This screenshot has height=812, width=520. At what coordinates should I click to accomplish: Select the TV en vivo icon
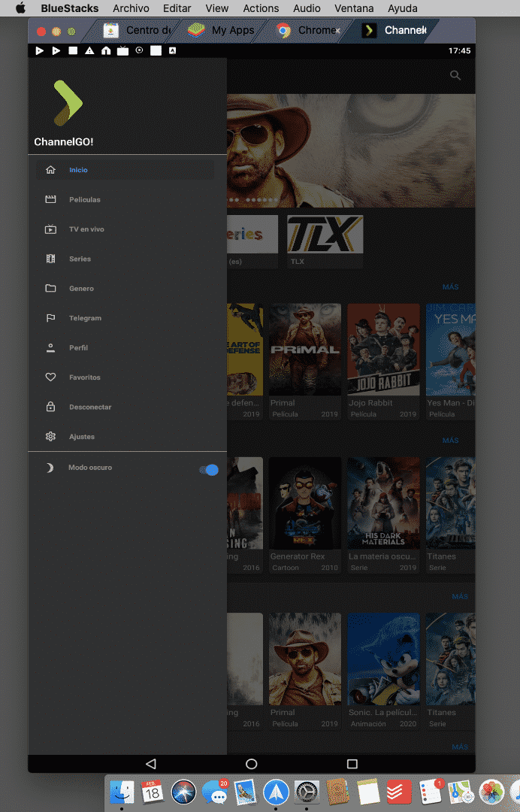[50, 229]
